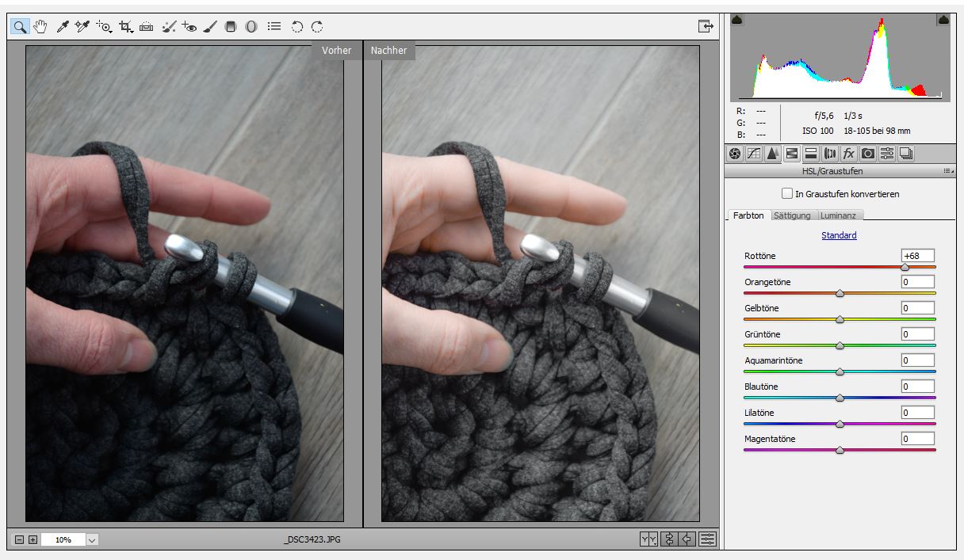Select the Graduated Filter tool
This screenshot has width=964, height=560.
(231, 26)
